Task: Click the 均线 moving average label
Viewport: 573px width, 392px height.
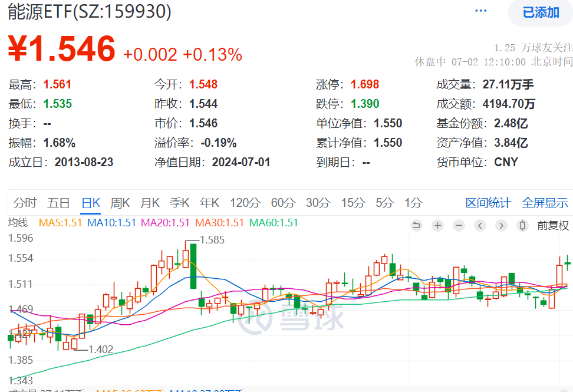Action: tap(18, 222)
